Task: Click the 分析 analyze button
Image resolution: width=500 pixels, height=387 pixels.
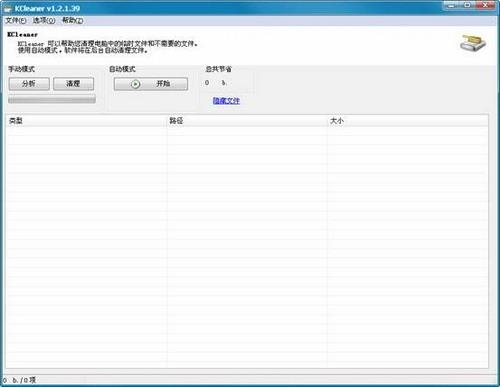Action: click(x=29, y=84)
